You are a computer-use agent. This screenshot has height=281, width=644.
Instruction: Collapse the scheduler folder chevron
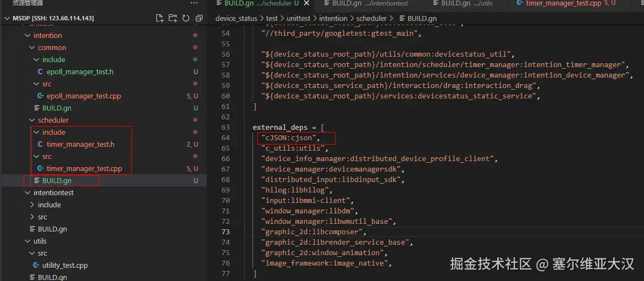coord(32,120)
